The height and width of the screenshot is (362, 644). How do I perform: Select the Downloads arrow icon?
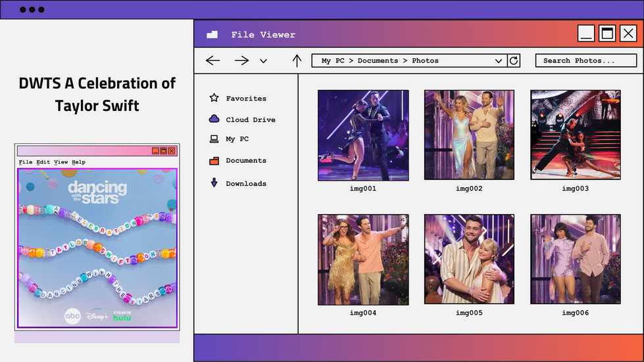pyautogui.click(x=214, y=183)
